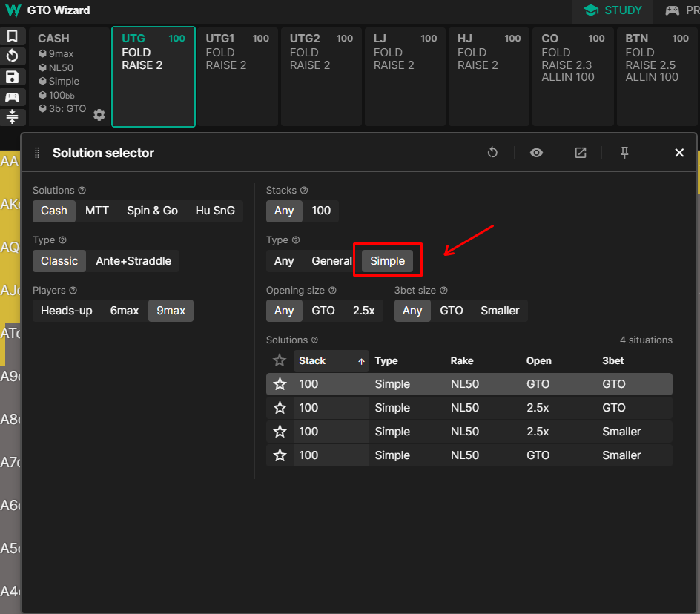
Task: Click help icon next to Players label
Action: [73, 290]
